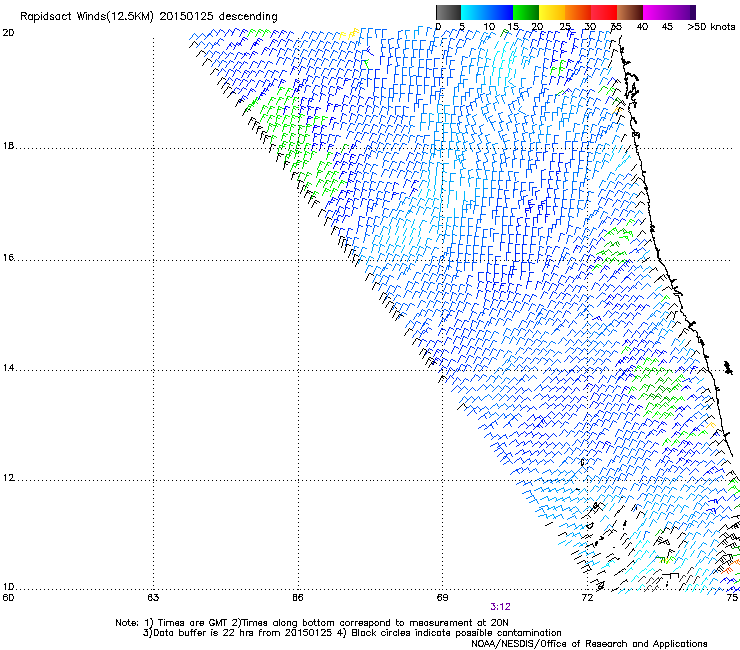Click the longitude '60' label on bottom axis

click(8, 598)
